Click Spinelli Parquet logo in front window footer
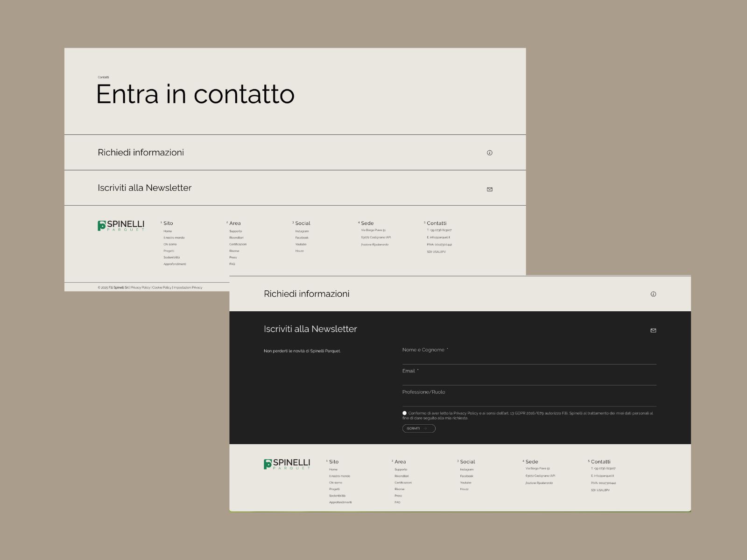 (287, 464)
